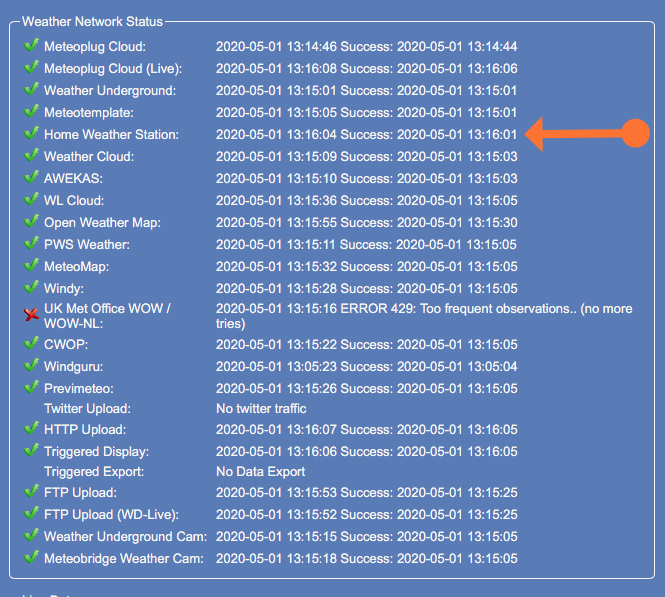This screenshot has height=597, width=665.
Task: Click the FTP Upload: green checkmark
Action: click(31, 491)
